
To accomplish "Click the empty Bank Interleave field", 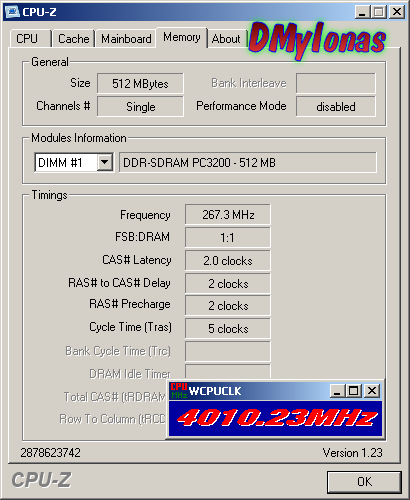I will [336, 83].
